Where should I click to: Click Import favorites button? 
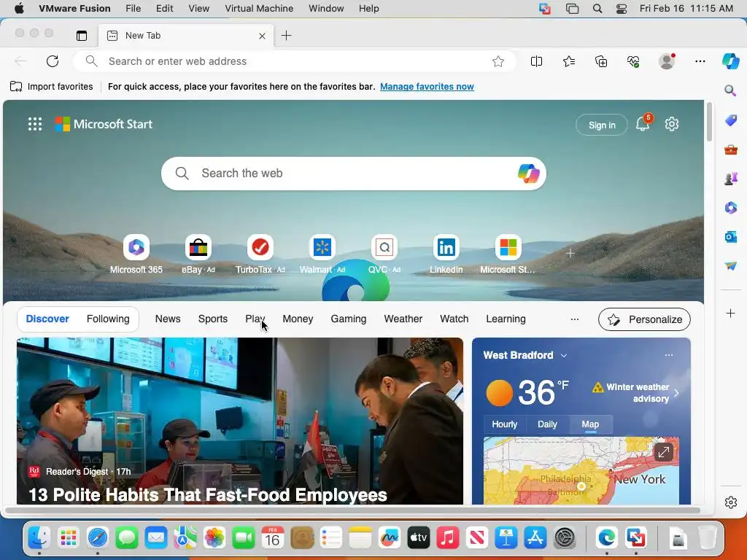coord(52,87)
